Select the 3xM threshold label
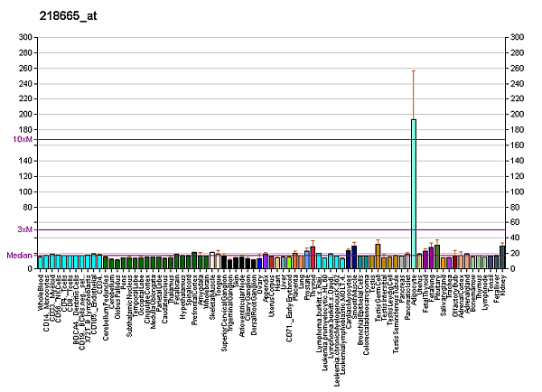This screenshot has width=542, height=392. pos(23,230)
